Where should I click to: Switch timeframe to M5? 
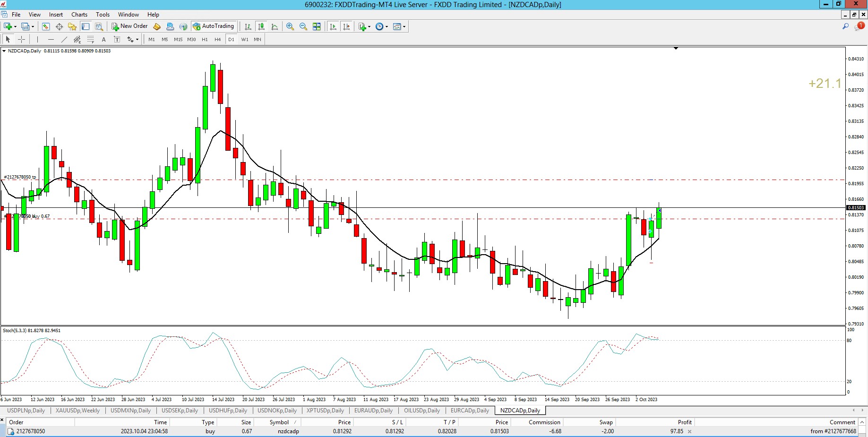(x=165, y=39)
